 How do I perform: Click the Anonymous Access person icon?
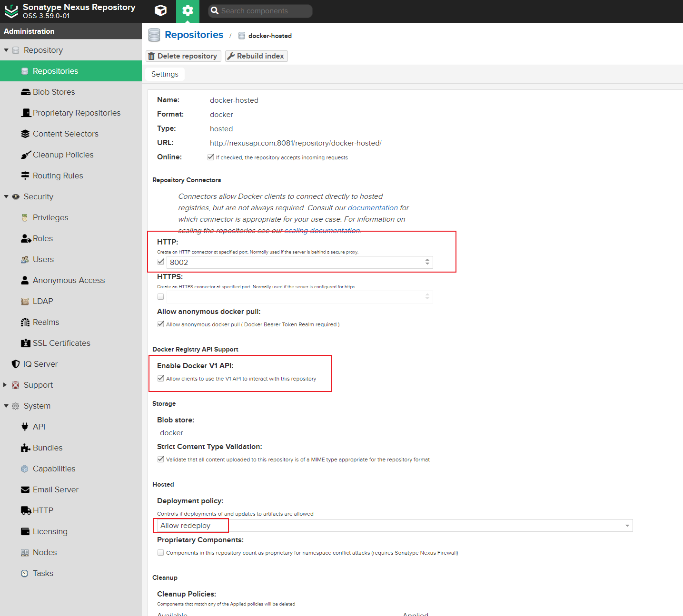[x=25, y=280]
